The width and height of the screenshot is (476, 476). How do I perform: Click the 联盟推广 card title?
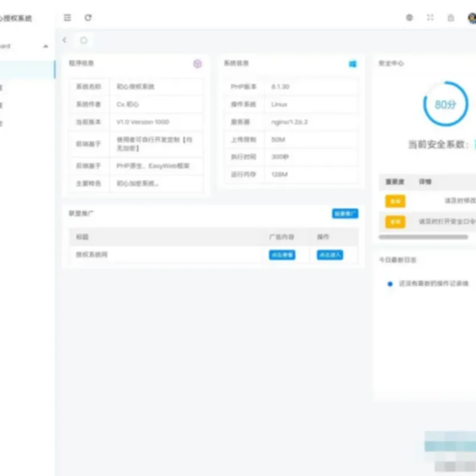pos(81,214)
